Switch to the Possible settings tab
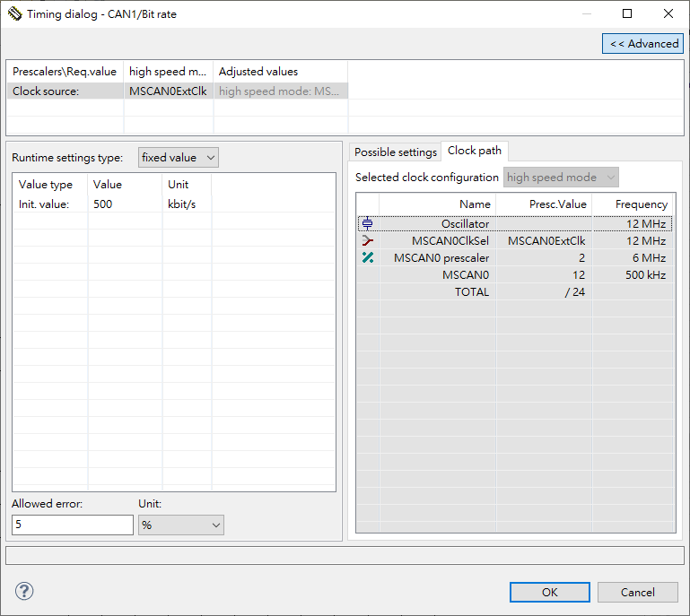Image resolution: width=690 pixels, height=616 pixels. pos(396,152)
